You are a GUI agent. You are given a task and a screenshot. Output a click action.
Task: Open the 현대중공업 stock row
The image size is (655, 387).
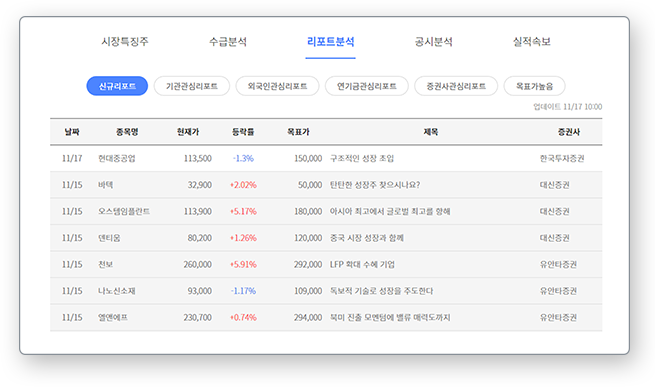coord(326,158)
